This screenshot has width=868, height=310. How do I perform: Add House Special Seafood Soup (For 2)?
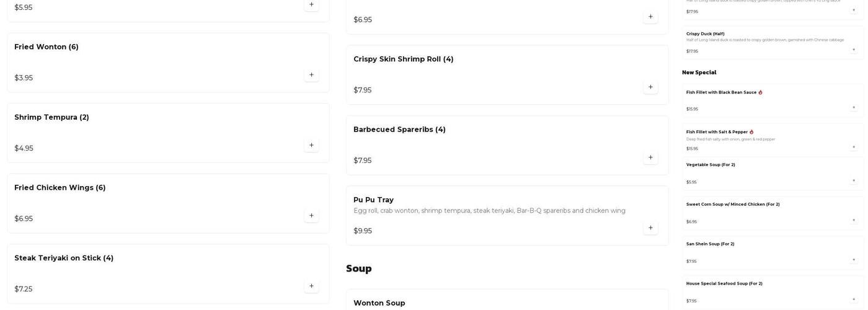854,300
